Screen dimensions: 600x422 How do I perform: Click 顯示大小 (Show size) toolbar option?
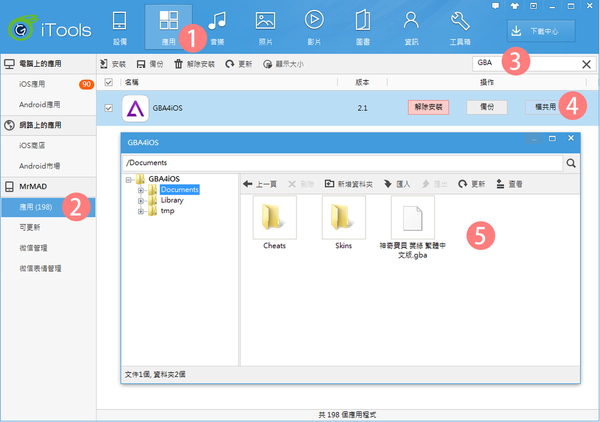(x=285, y=64)
